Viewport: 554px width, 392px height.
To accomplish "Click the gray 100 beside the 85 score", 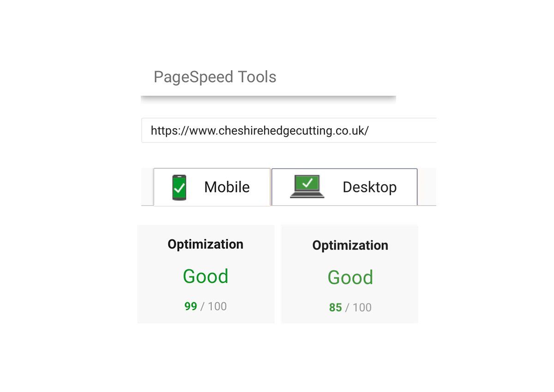I will [x=362, y=308].
